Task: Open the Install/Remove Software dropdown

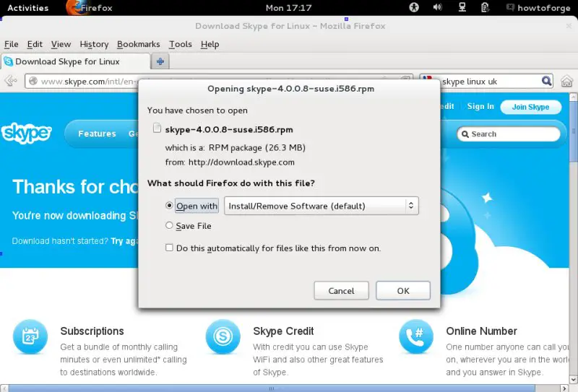Action: tap(322, 206)
